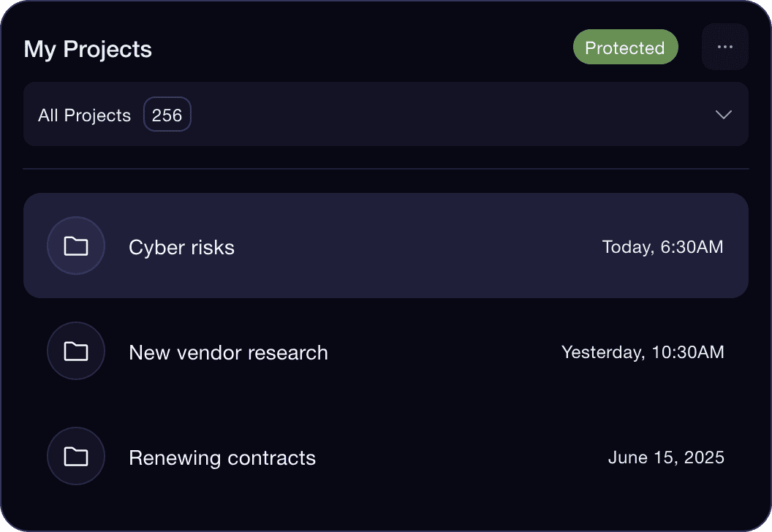Open the three-dot more options menu
772x532 pixels.
point(724,47)
